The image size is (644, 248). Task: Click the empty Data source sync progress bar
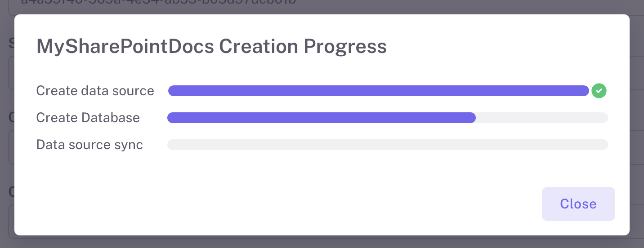pos(387,145)
